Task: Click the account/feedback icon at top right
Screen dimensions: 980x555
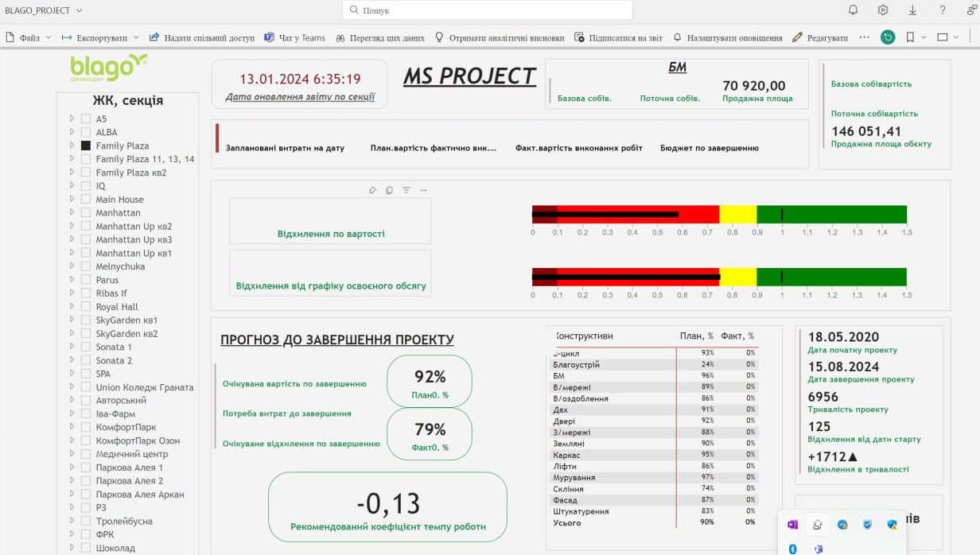Action: pos(972,10)
